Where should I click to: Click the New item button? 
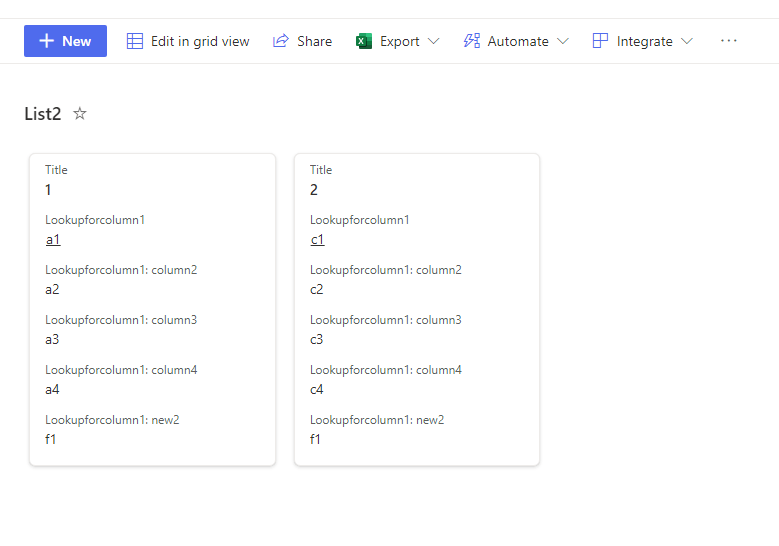tap(65, 41)
